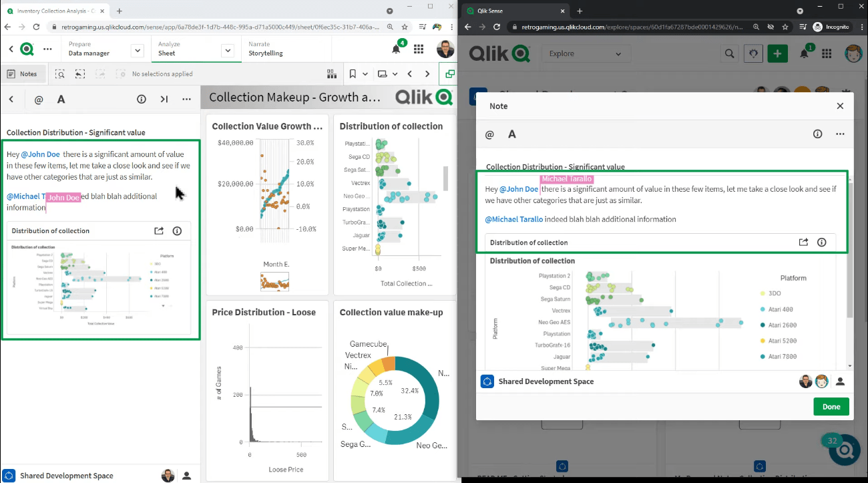868x483 pixels.
Task: Open more options in Note dialog toolbar
Action: [x=840, y=134]
